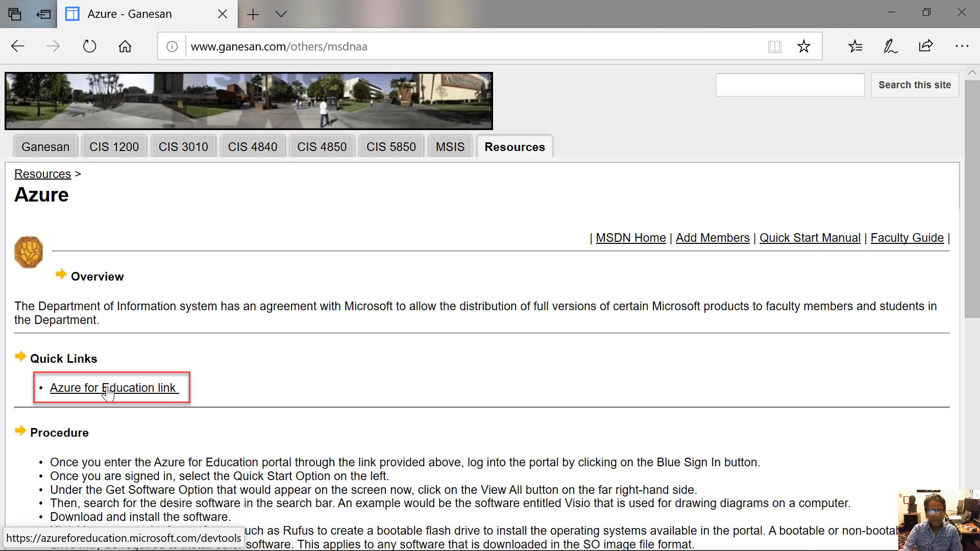Expand tab preview chevron
980x551 pixels.
click(x=281, y=14)
